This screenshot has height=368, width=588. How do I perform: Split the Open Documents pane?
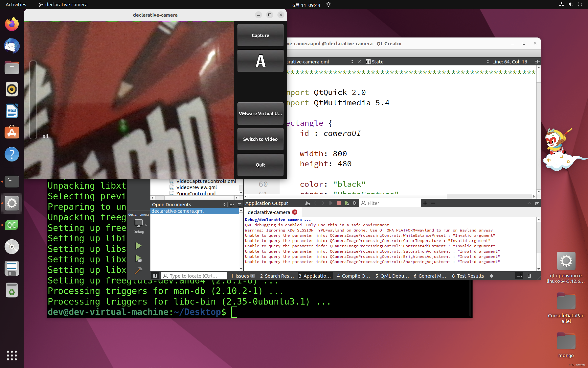(232, 204)
